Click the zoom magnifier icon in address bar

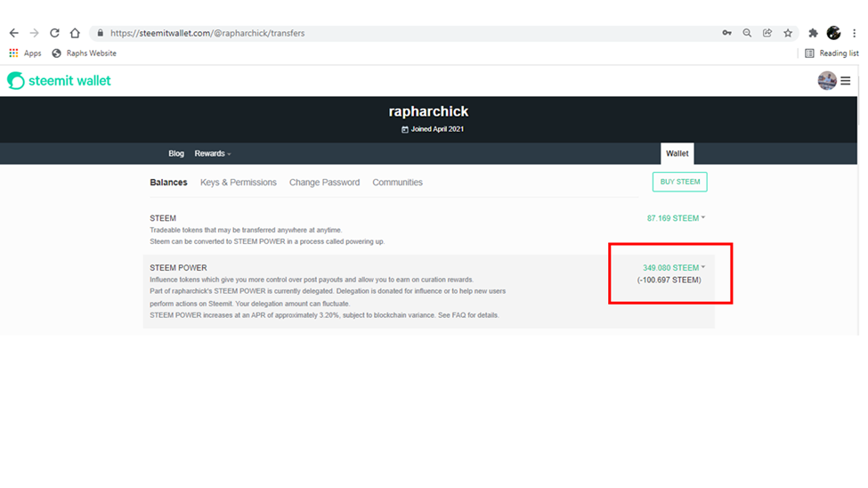click(x=747, y=33)
